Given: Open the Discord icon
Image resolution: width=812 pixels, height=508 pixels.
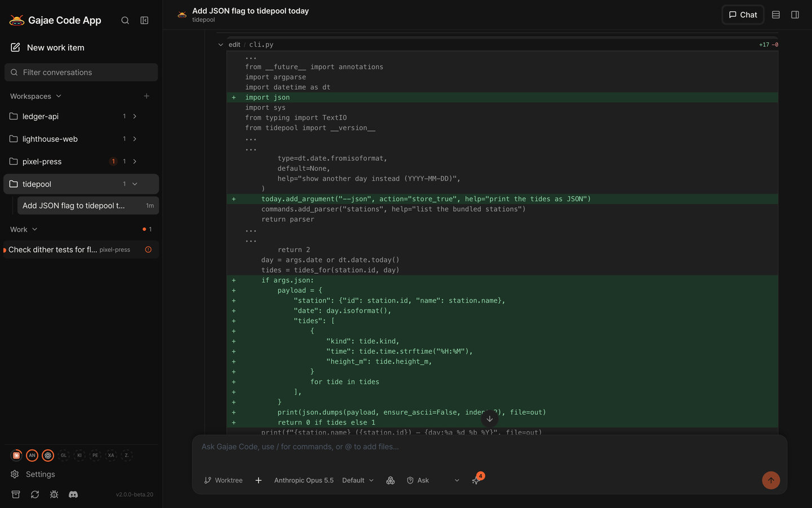Looking at the screenshot, I should point(73,494).
